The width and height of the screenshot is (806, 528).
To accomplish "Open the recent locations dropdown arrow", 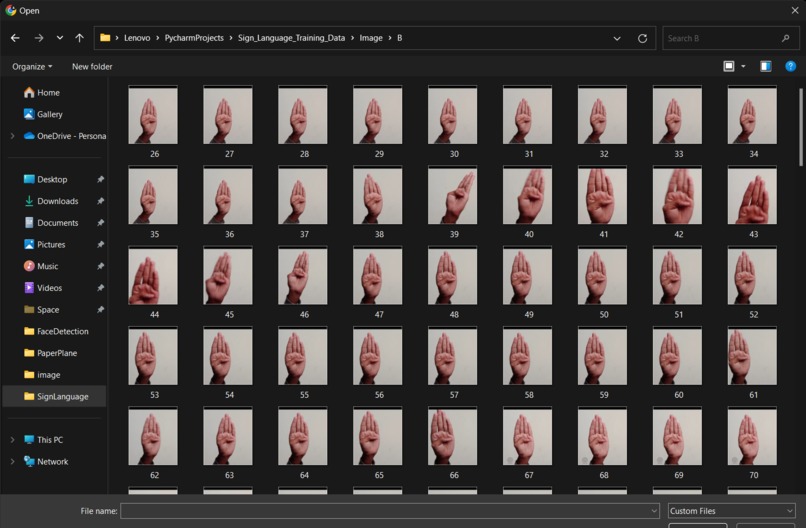I will pyautogui.click(x=60, y=38).
